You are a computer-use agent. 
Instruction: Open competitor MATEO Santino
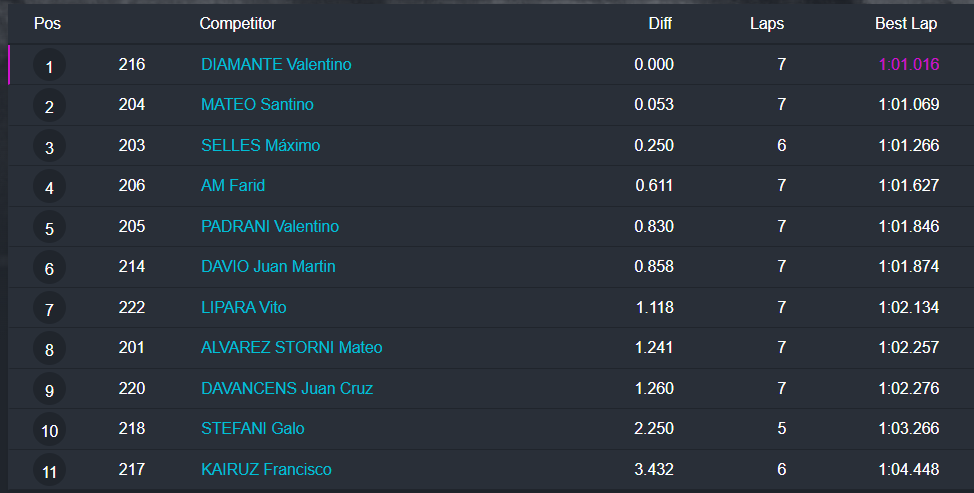pos(257,104)
